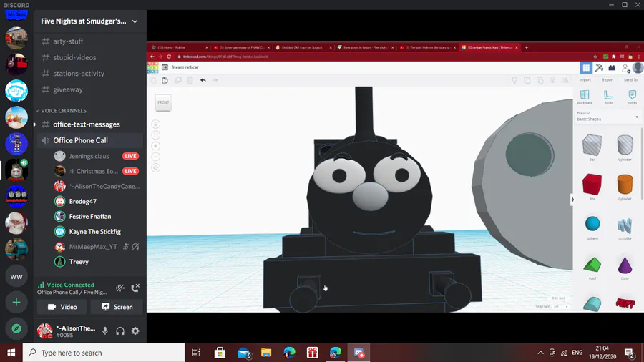644x362 pixels.
Task: Open the Five Nights at Smudger's server menu
Action: tap(90, 21)
